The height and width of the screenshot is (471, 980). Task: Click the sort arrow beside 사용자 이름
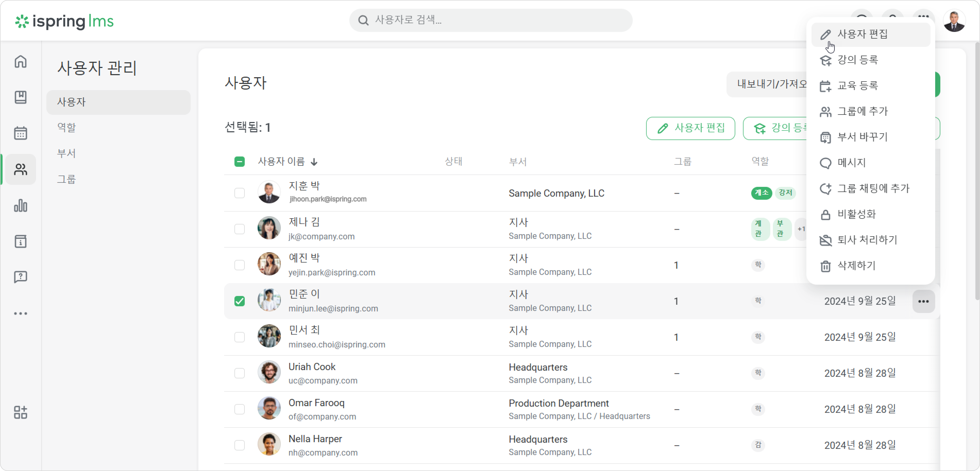[314, 162]
